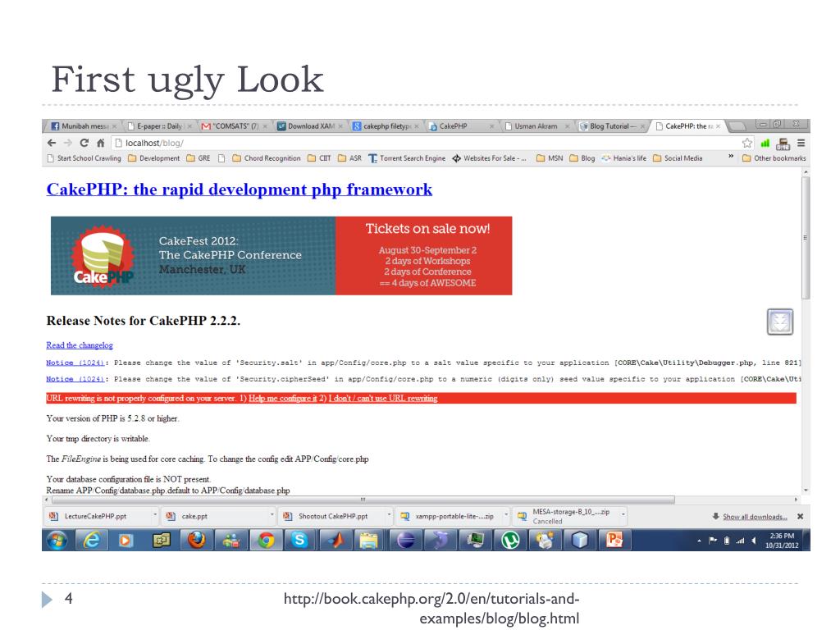The width and height of the screenshot is (840, 630).
Task: Click Read the changelog link
Action: tap(80, 345)
